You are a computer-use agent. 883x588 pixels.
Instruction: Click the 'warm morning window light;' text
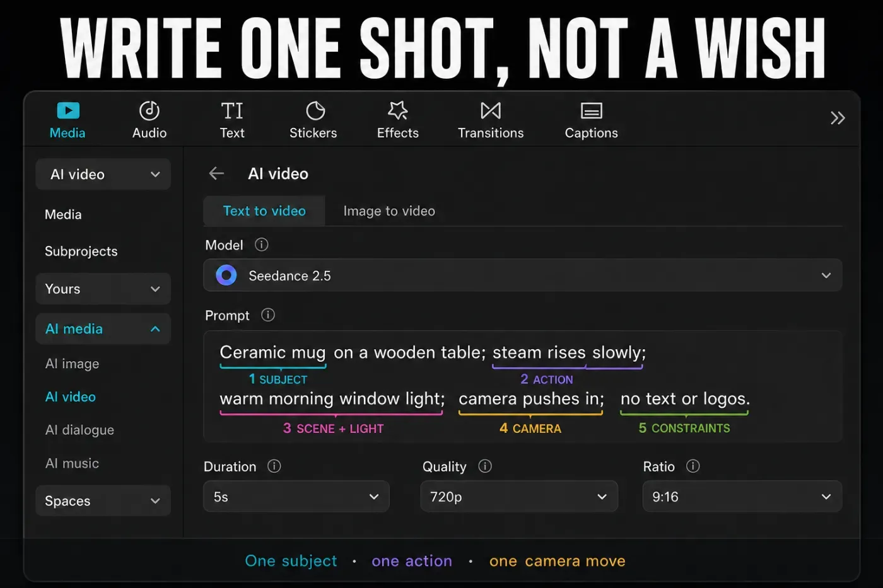332,399
